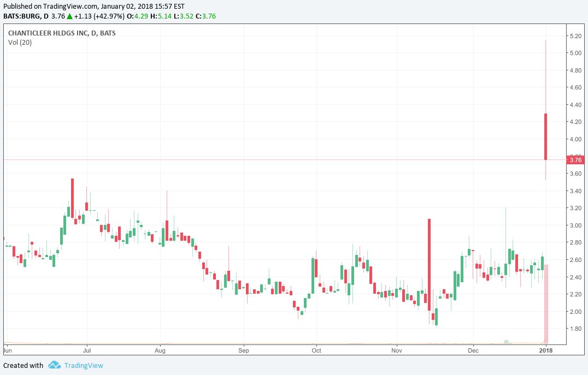Image resolution: width=588 pixels, height=375 pixels.
Task: Select the Vol (20) indicator label
Action: (x=20, y=43)
